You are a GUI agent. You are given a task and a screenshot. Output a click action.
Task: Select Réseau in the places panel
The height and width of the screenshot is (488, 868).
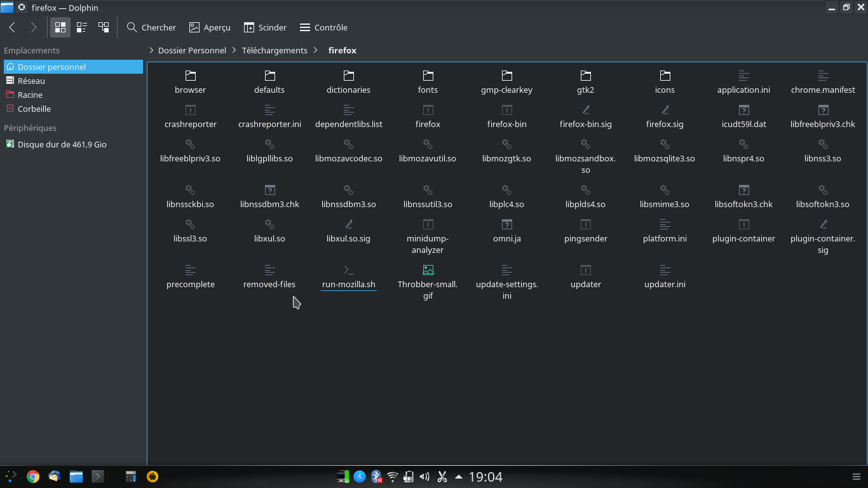[31, 81]
